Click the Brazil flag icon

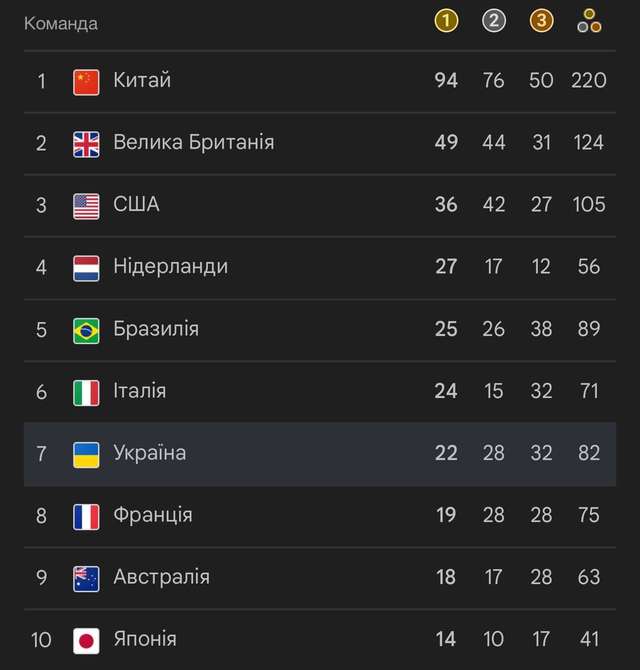click(86, 330)
